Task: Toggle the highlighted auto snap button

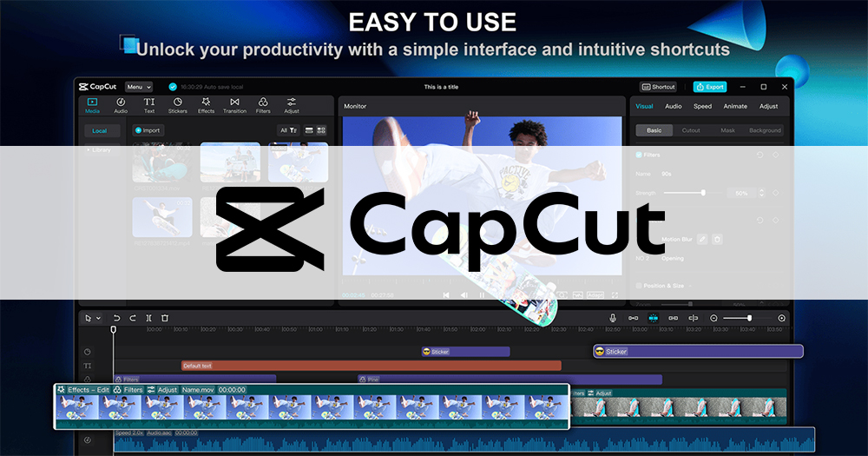Action: point(654,318)
